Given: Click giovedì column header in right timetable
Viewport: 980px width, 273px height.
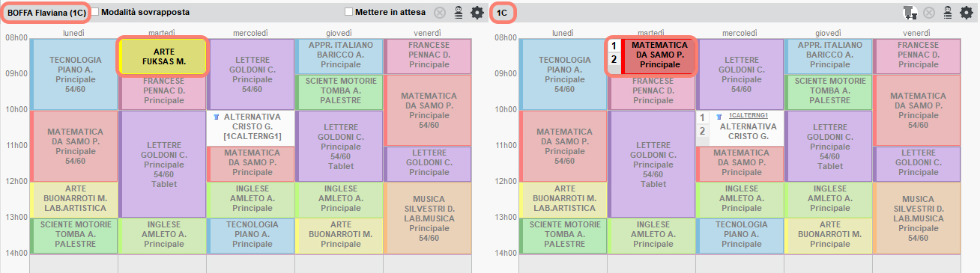Looking at the screenshot, I should [829, 33].
